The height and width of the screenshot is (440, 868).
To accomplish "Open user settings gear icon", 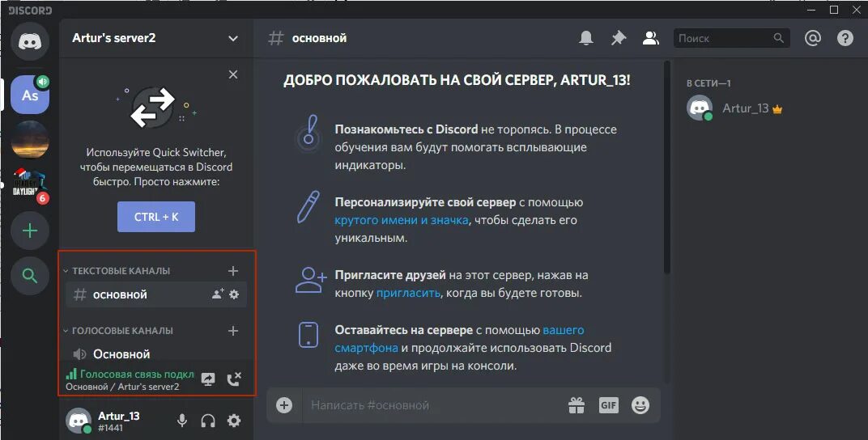I will pos(234,421).
